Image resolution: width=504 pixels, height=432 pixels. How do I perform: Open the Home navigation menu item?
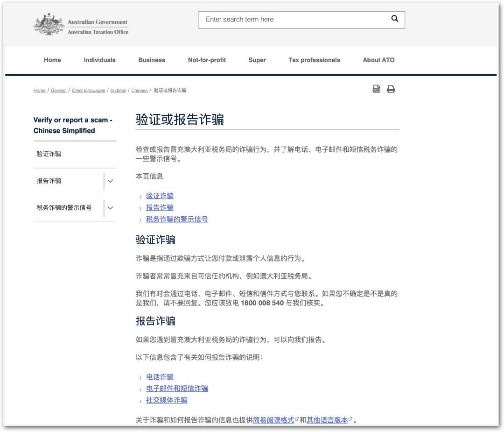point(52,60)
